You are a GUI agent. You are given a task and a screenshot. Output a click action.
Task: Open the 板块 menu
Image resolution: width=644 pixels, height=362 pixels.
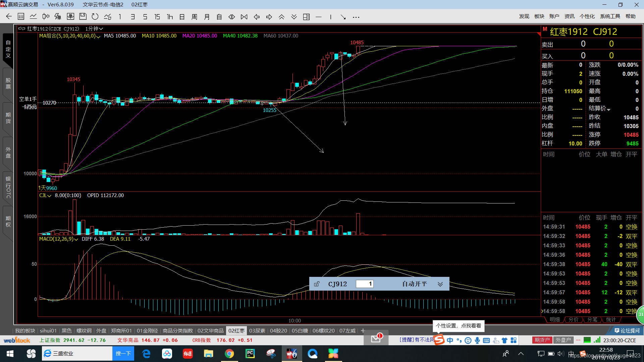[539, 16]
